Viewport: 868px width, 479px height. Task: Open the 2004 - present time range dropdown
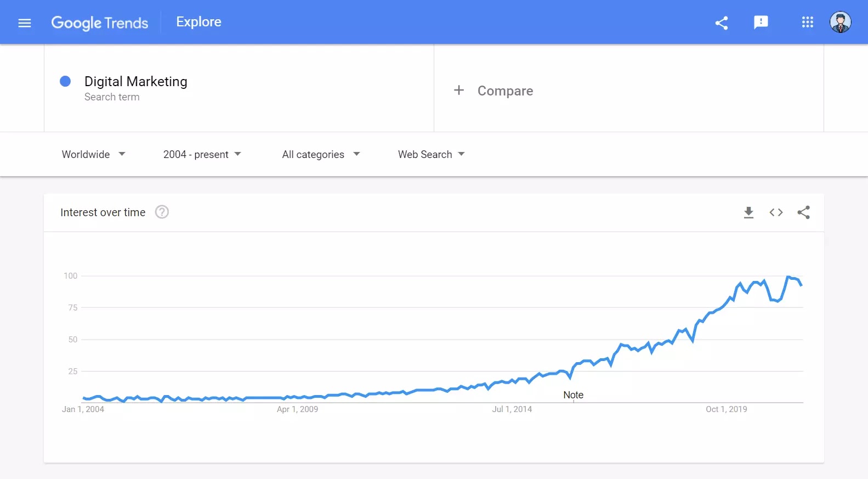[202, 154]
